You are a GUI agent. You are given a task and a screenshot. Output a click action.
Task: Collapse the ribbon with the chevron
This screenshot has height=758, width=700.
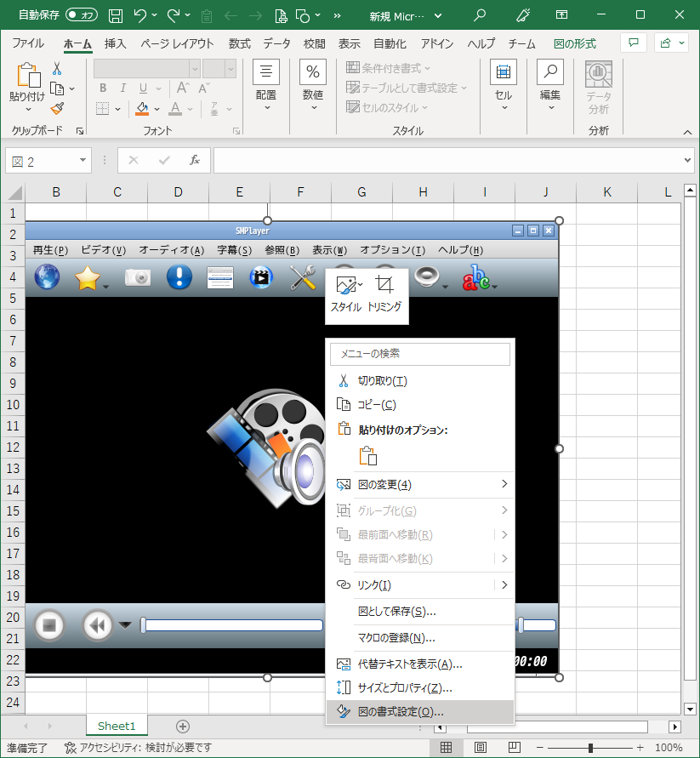[687, 132]
